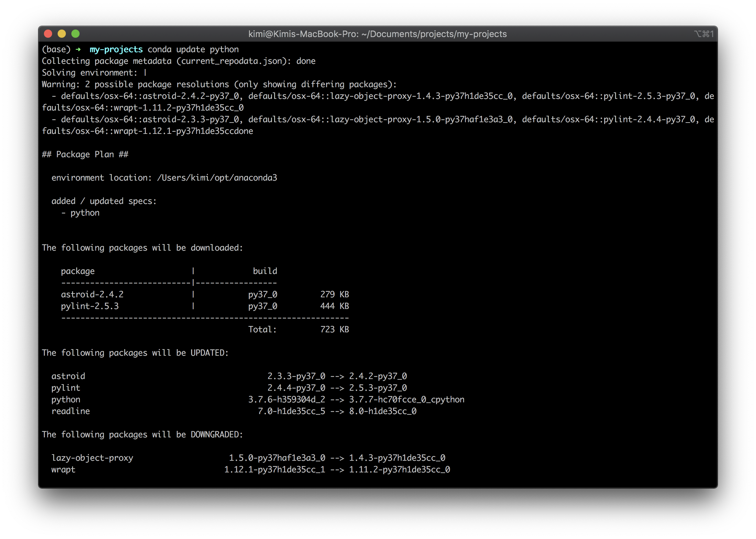The image size is (756, 539).
Task: Click new astroid version '2.4.2-py37_0' in the UPDATED list
Action: pyautogui.click(x=378, y=377)
